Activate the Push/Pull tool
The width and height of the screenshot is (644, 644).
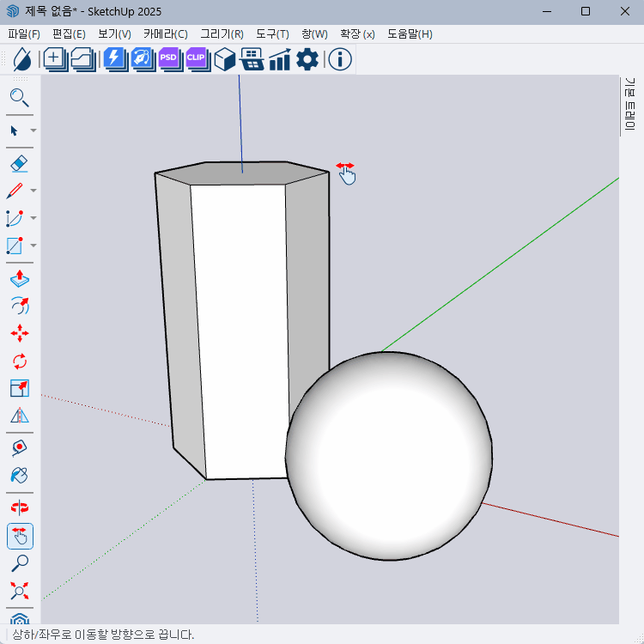point(19,278)
